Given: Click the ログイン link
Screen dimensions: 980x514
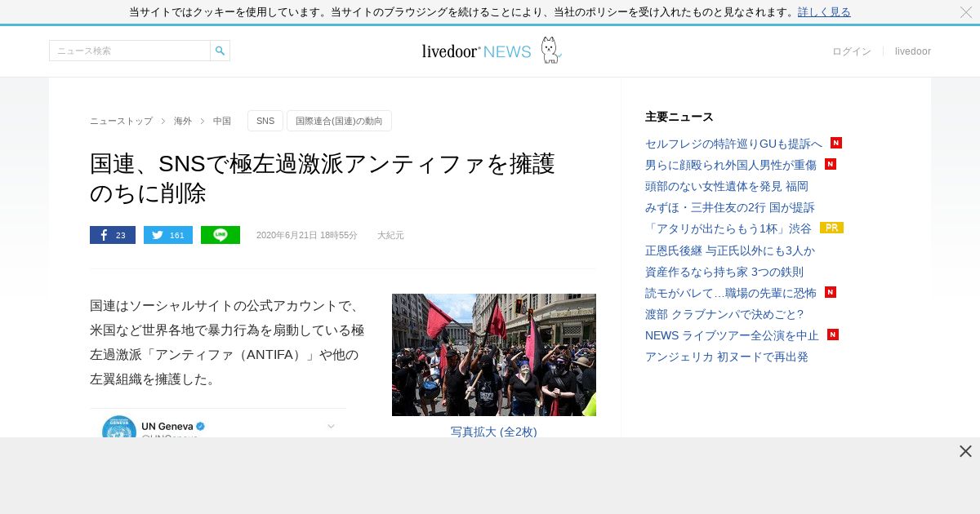Looking at the screenshot, I should pyautogui.click(x=852, y=51).
